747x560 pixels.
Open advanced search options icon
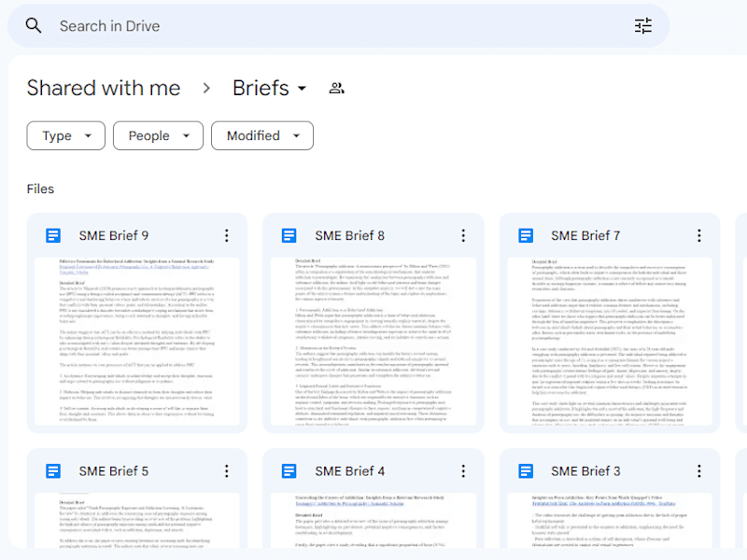click(643, 26)
